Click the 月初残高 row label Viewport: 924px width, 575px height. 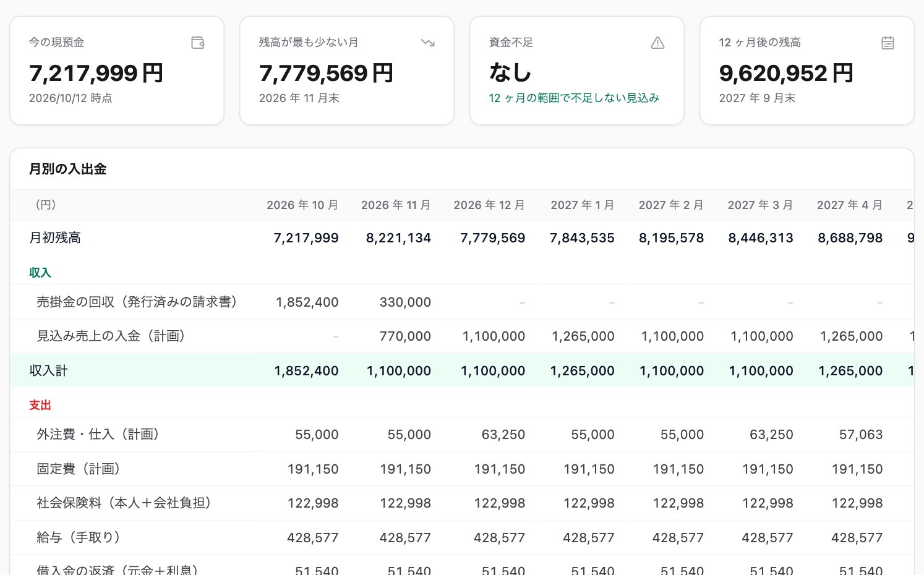tap(55, 238)
